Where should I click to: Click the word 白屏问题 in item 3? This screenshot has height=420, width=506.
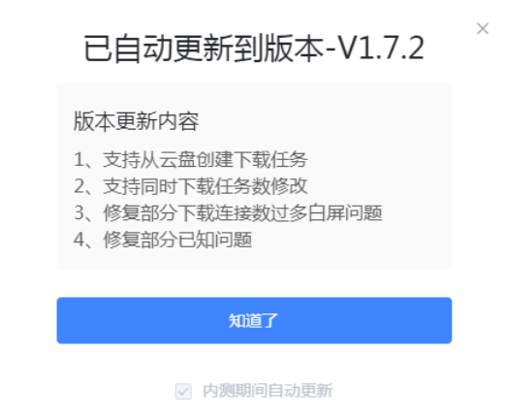(345, 213)
